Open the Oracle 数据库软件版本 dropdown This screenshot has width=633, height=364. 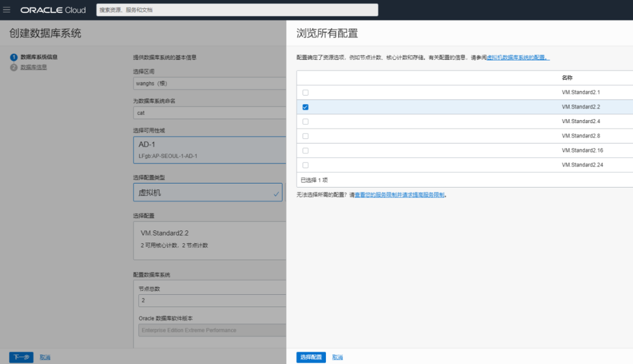pos(212,330)
